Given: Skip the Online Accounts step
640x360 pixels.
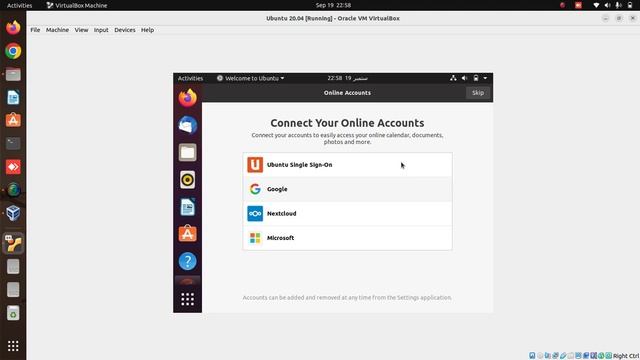Looking at the screenshot, I should [x=478, y=93].
